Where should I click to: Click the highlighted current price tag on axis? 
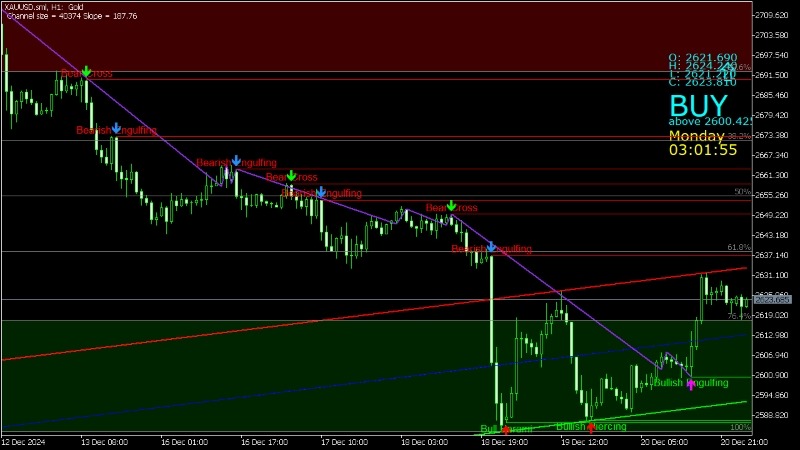click(x=772, y=299)
